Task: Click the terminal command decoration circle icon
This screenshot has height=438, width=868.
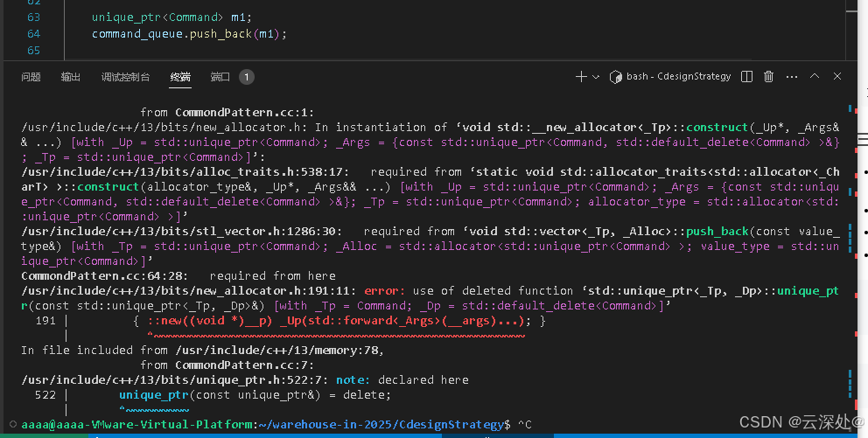Action: [13, 424]
